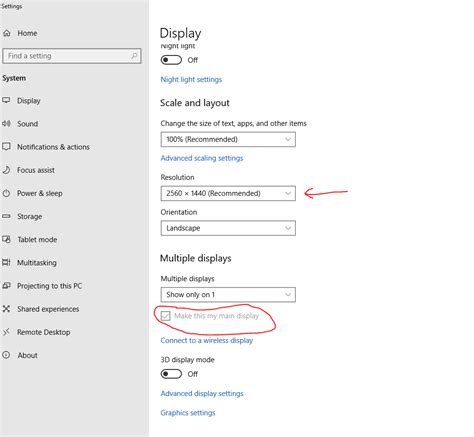
Task: Click the Home icon in sidebar
Action: click(x=7, y=33)
